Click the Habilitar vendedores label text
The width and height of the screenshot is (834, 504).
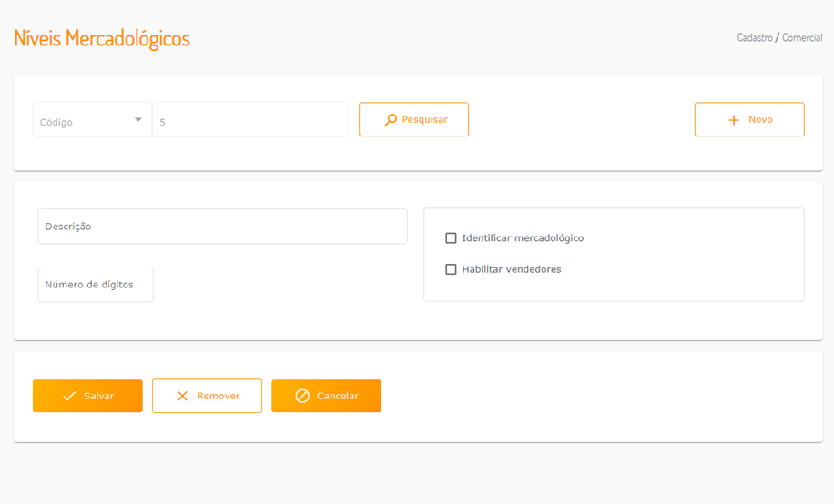pyautogui.click(x=512, y=269)
